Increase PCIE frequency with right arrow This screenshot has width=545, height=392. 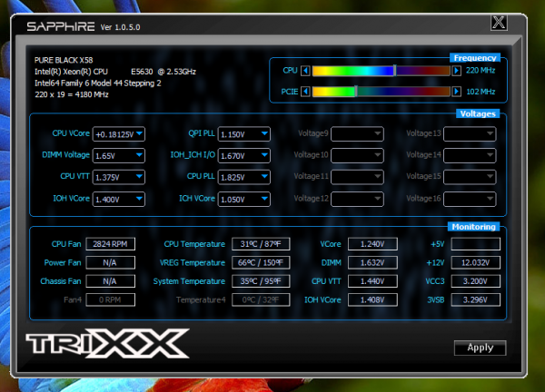click(x=456, y=92)
